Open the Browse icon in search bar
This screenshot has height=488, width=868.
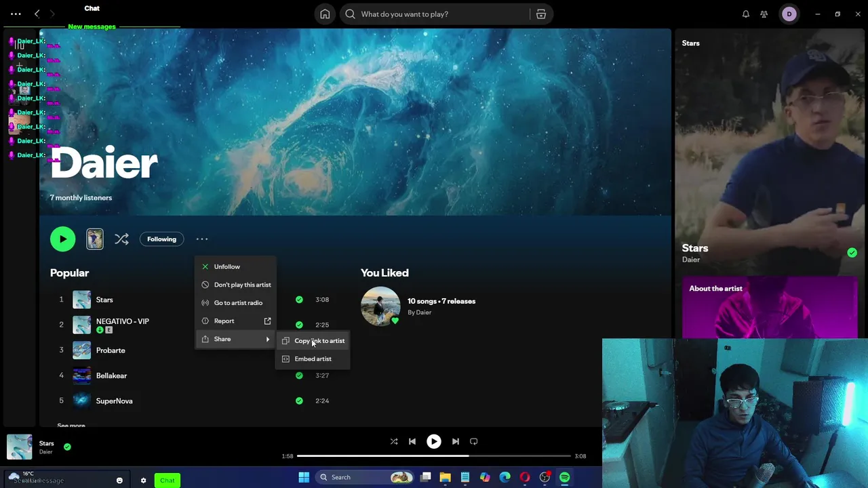[x=541, y=14]
